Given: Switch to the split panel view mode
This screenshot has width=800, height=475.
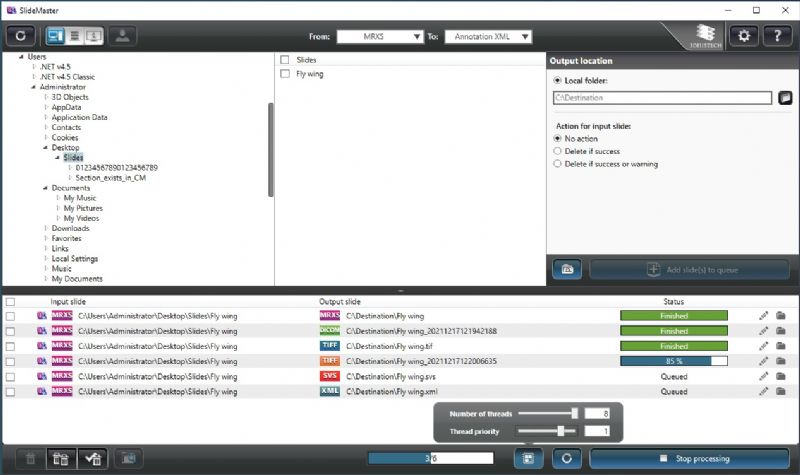Looking at the screenshot, I should click(55, 36).
